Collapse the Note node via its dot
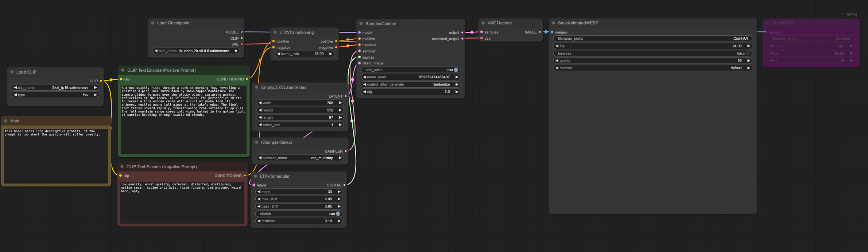This screenshot has height=252, width=868. coord(6,121)
